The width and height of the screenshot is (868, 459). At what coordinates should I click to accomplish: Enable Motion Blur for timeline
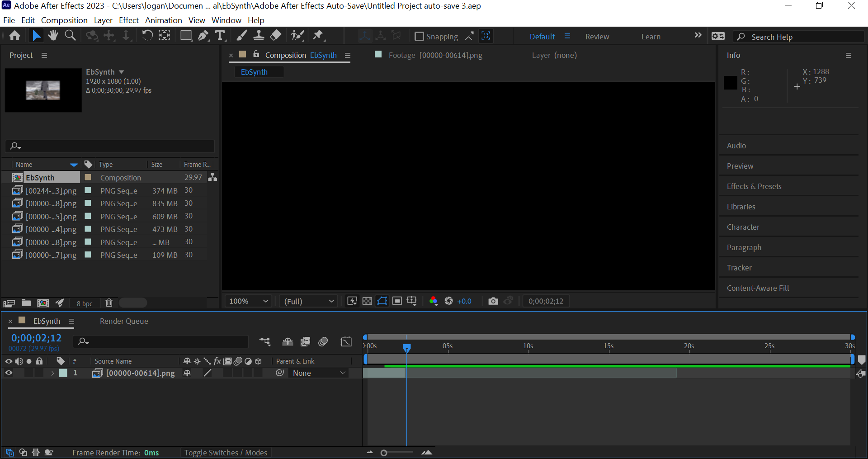pos(323,342)
